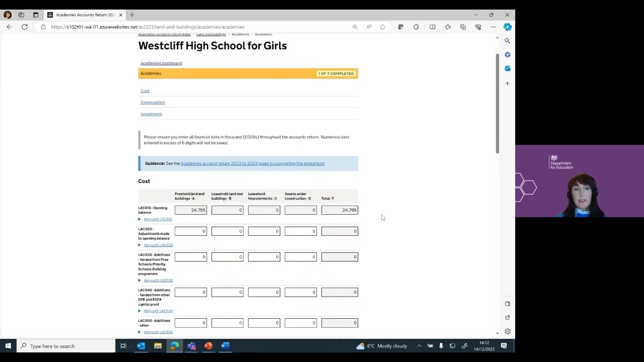Click the Windows taskbar search box

[x=66, y=346]
